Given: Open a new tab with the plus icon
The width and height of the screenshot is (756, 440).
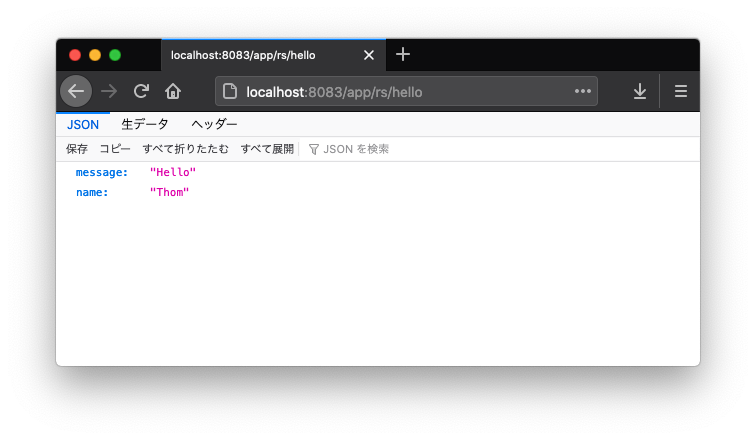Looking at the screenshot, I should point(403,54).
